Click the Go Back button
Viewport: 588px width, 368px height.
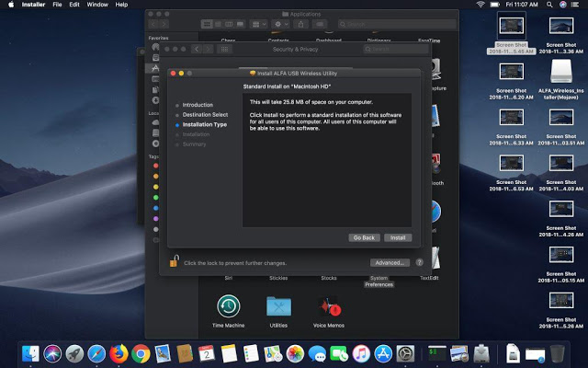364,237
